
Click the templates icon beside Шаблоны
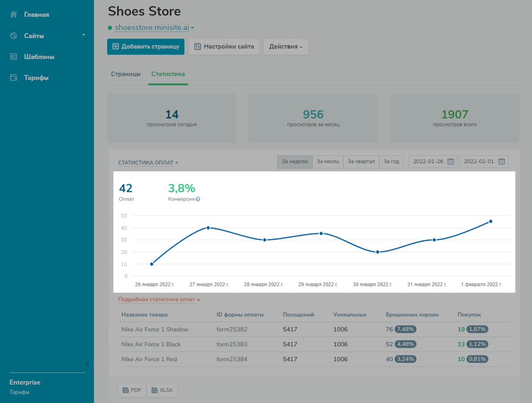click(14, 57)
